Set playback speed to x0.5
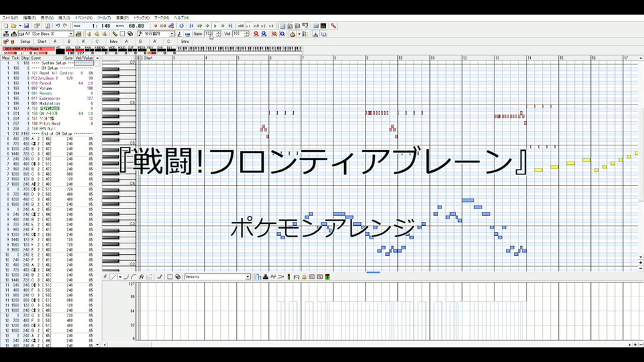The width and height of the screenshot is (644, 362). click(x=241, y=26)
